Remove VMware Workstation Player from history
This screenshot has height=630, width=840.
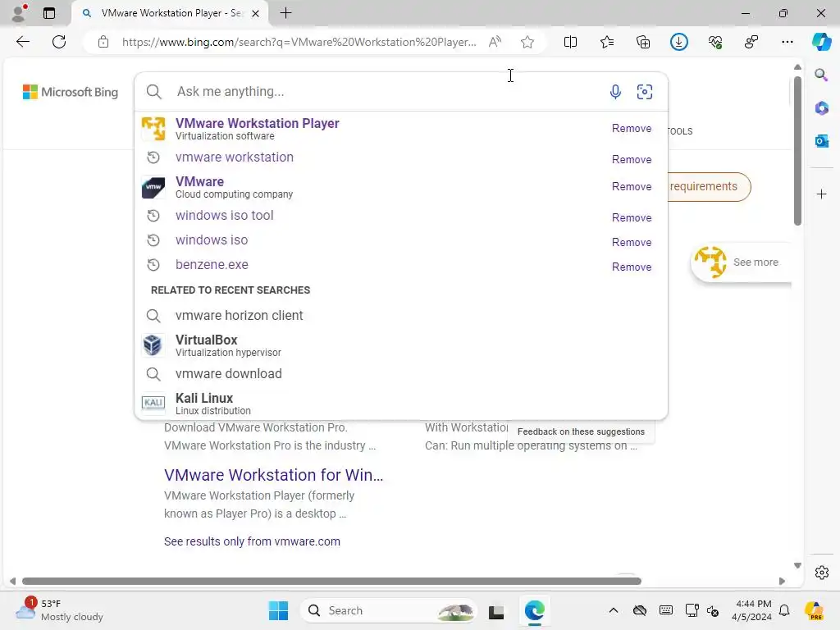pyautogui.click(x=632, y=129)
